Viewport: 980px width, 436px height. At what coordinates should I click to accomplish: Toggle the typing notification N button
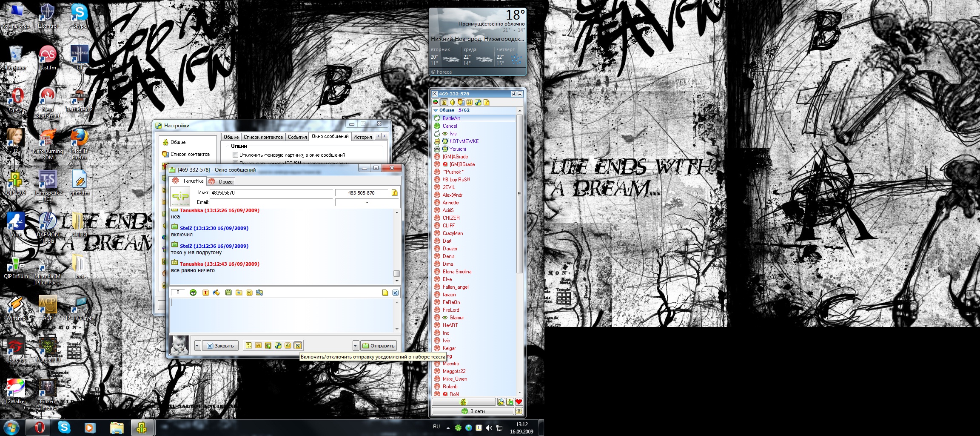[x=298, y=346]
